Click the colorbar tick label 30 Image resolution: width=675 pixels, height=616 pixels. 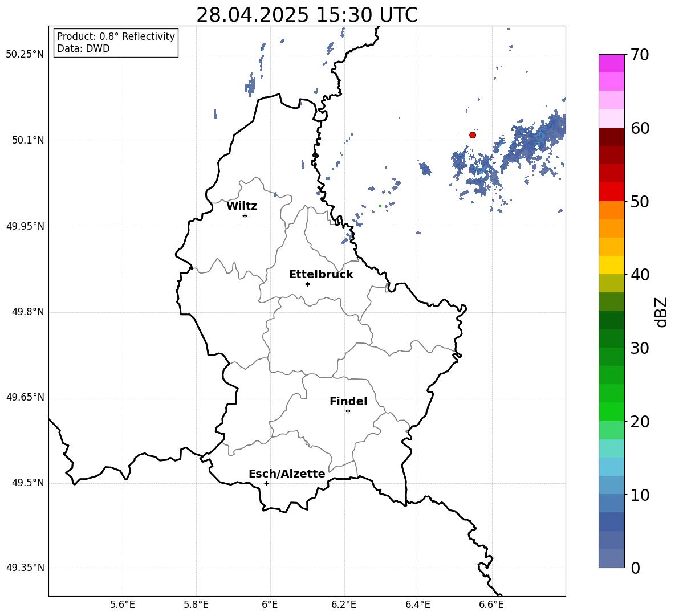pyautogui.click(x=640, y=348)
